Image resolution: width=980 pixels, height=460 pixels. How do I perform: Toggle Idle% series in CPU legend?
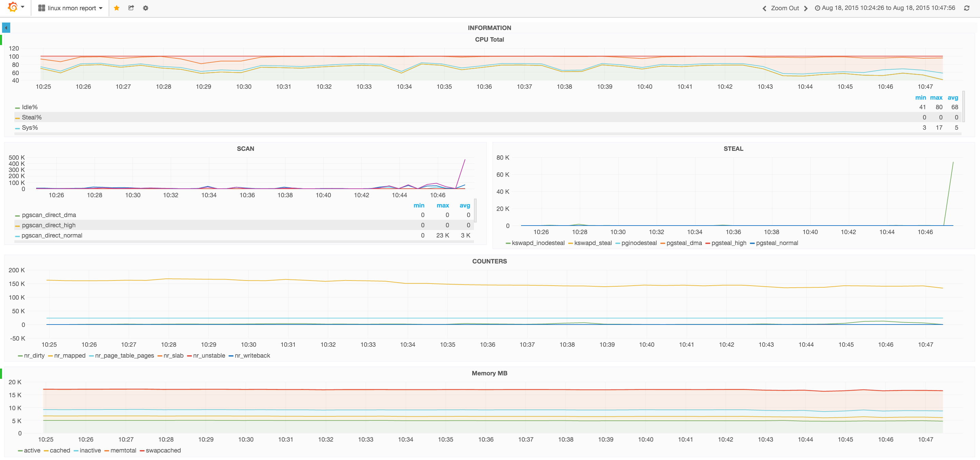30,107
